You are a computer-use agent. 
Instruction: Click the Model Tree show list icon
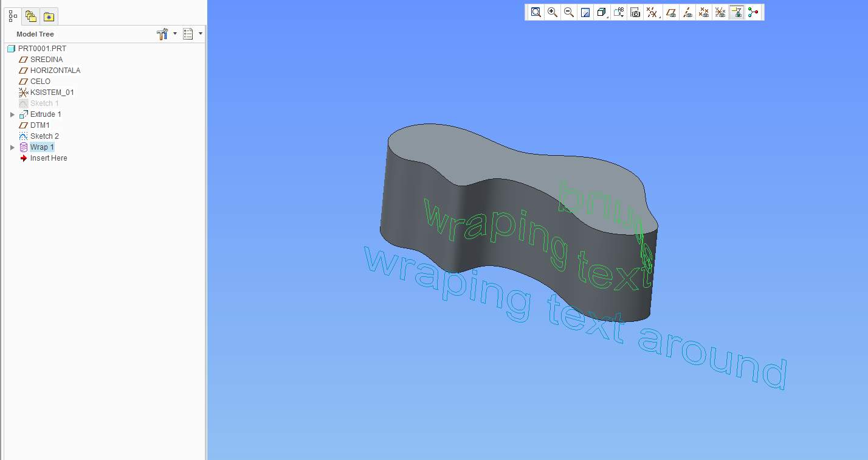(x=188, y=34)
